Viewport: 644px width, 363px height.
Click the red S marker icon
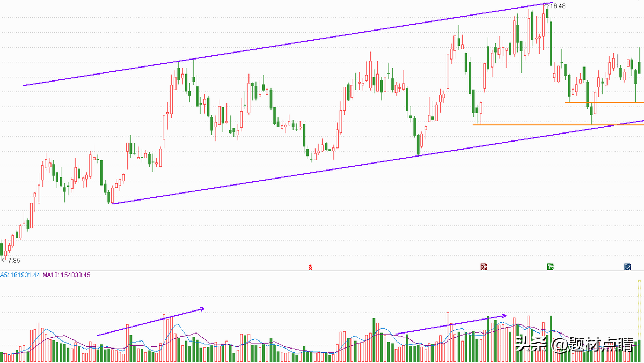click(310, 266)
